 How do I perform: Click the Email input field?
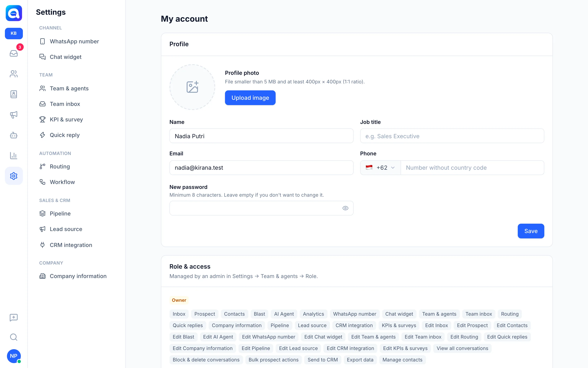click(261, 168)
